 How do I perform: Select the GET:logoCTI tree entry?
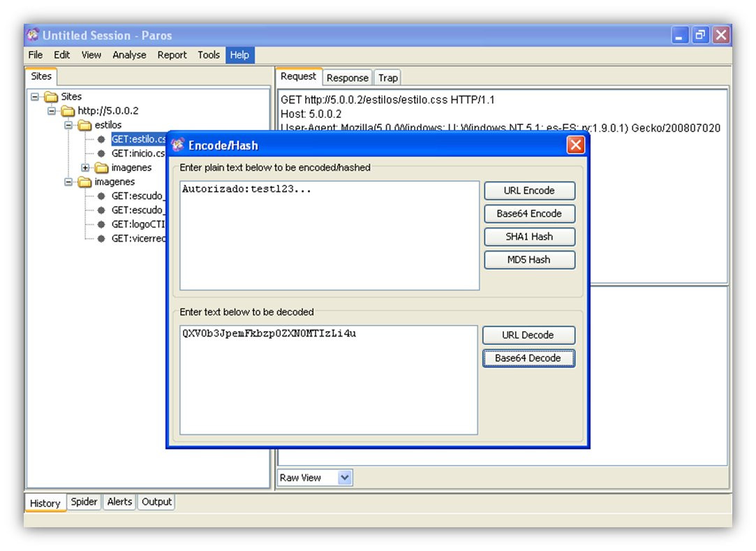point(138,224)
